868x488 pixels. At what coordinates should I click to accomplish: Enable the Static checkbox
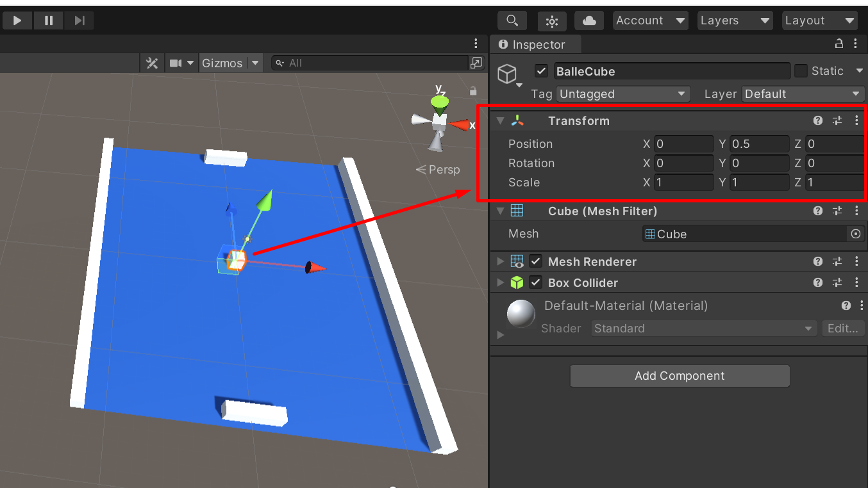click(801, 71)
